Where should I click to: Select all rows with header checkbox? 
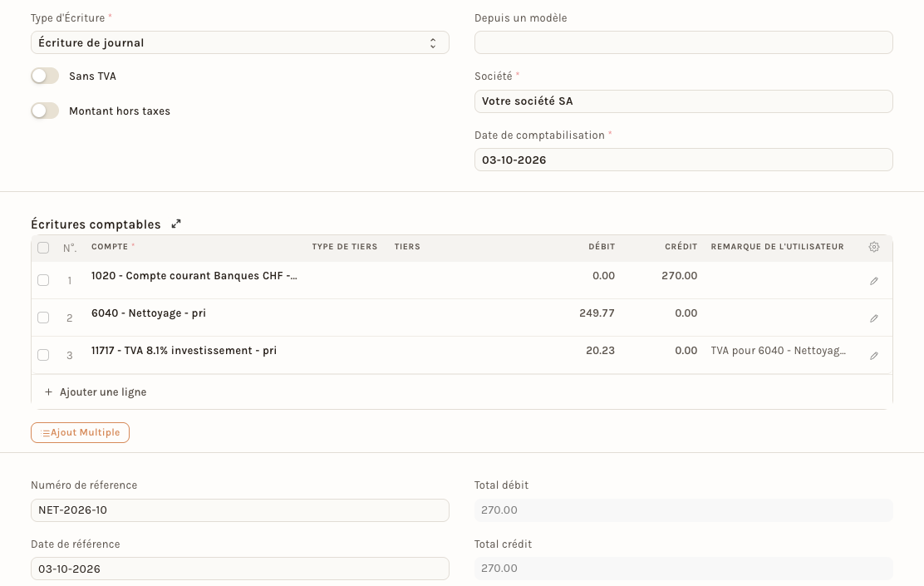point(43,248)
